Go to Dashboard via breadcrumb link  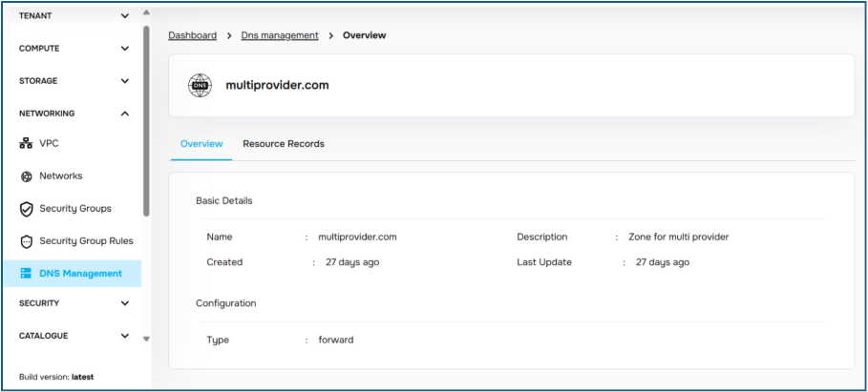pos(192,35)
